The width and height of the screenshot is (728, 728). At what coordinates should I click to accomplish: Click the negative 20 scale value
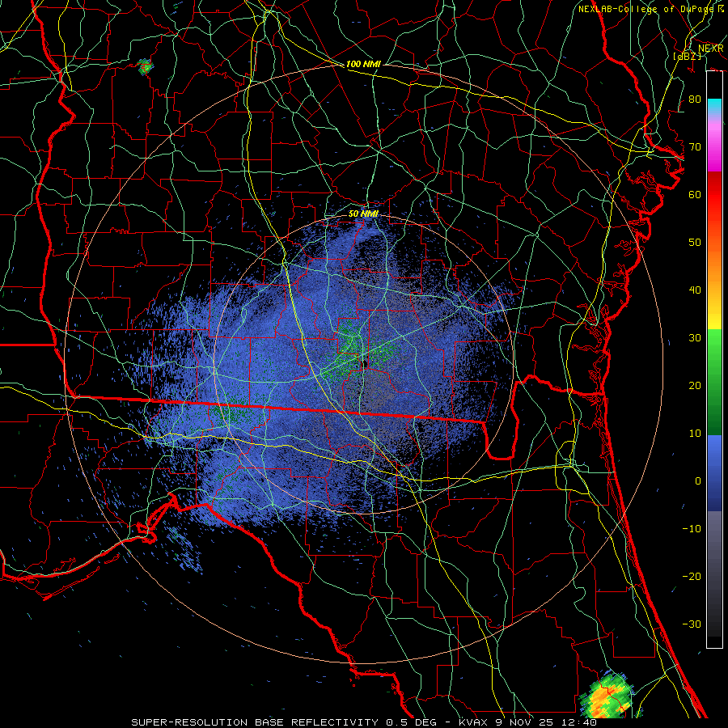coord(692,576)
